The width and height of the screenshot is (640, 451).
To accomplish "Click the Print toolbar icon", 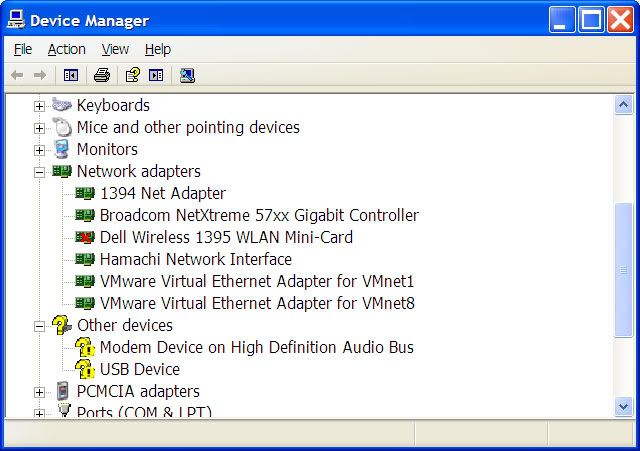I will [x=102, y=75].
